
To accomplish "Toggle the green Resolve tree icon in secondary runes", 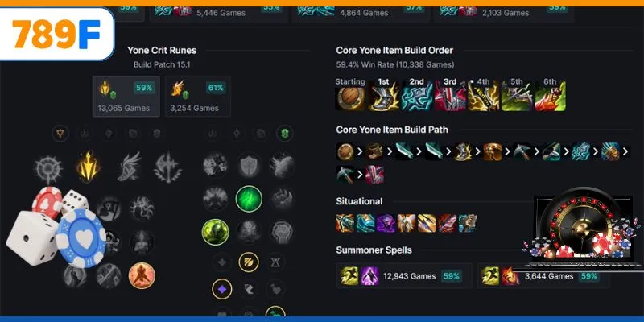I will (285, 134).
